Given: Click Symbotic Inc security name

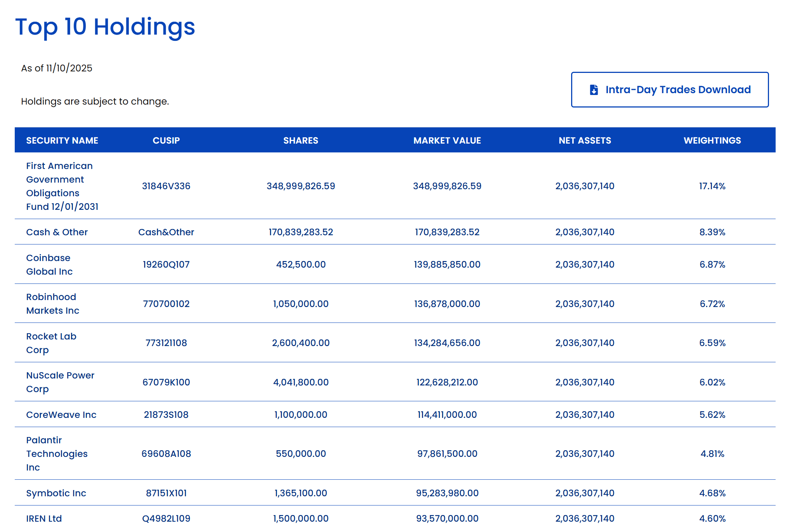Looking at the screenshot, I should pos(56,493).
